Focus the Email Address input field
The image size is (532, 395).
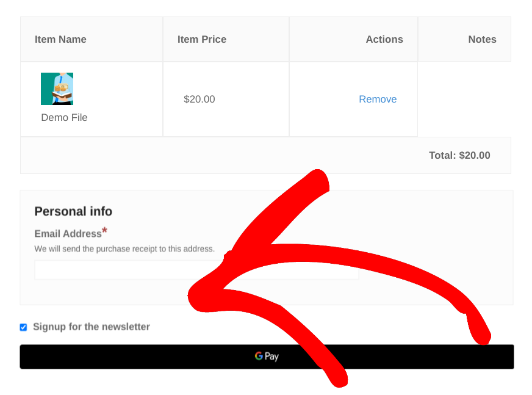tap(196, 270)
